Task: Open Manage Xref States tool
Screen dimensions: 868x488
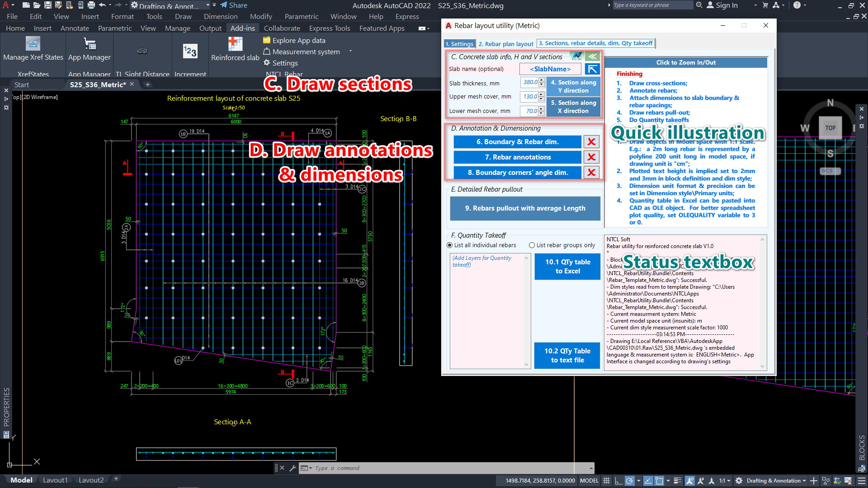Action: point(33,44)
